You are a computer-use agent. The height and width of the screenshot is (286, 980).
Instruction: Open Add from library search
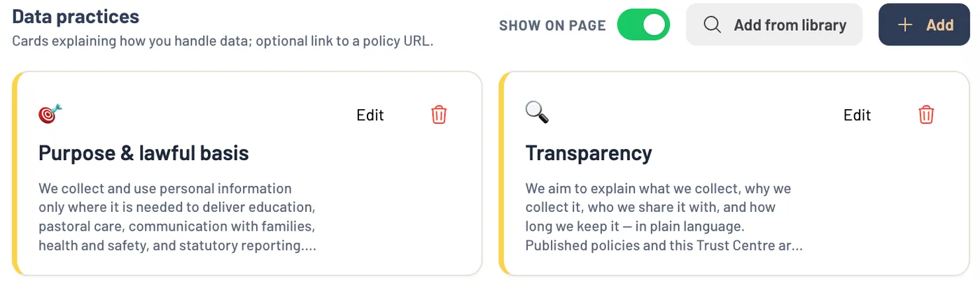click(x=774, y=25)
